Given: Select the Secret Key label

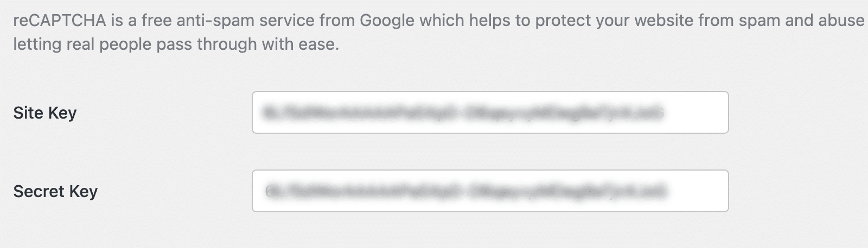Looking at the screenshot, I should click(55, 191).
